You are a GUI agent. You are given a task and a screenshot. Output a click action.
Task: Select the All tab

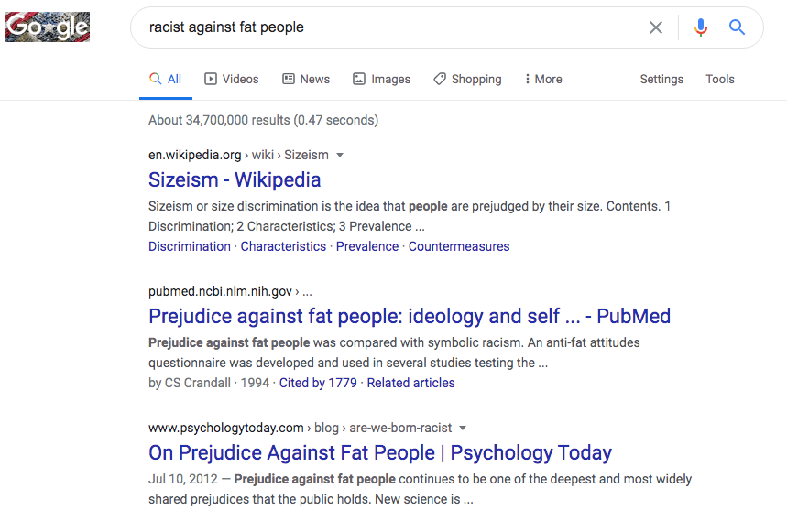166,80
